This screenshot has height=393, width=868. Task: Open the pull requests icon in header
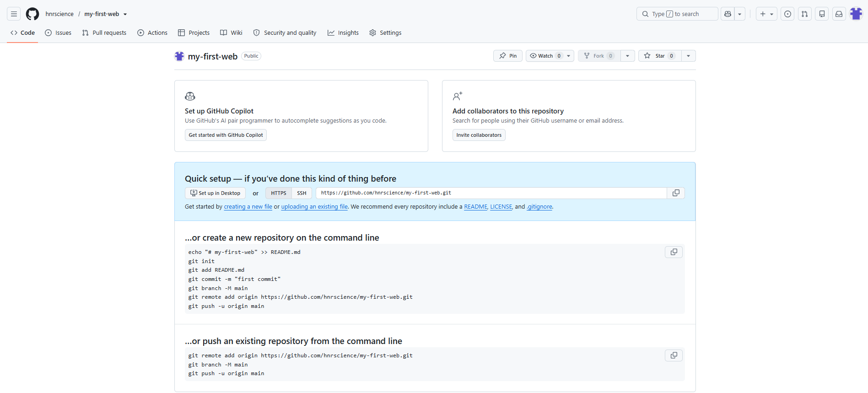click(x=804, y=14)
